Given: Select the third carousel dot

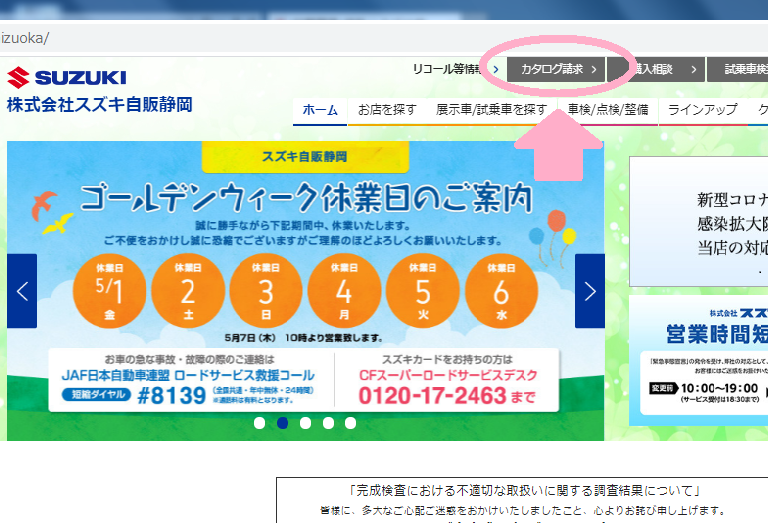Looking at the screenshot, I should coord(305,423).
